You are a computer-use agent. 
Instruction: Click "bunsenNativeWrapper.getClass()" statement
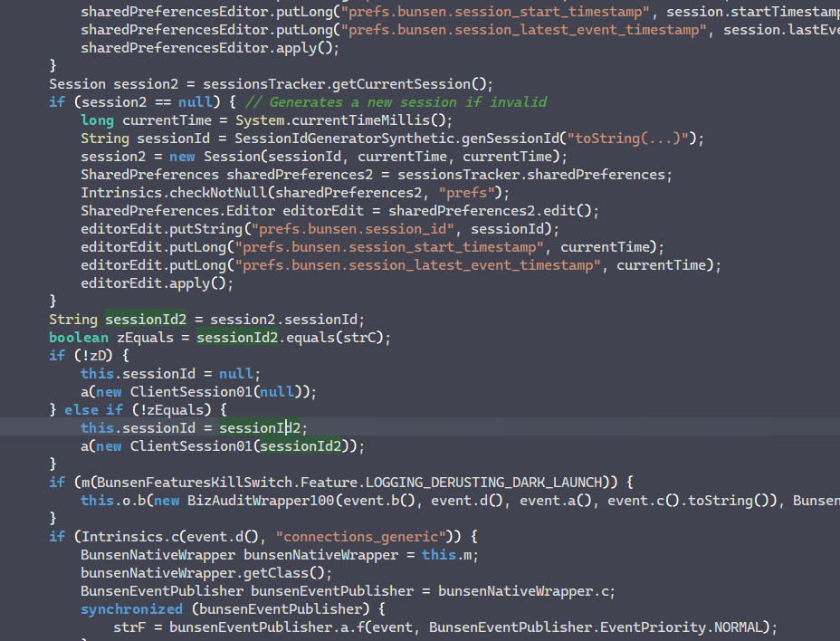coord(206,573)
